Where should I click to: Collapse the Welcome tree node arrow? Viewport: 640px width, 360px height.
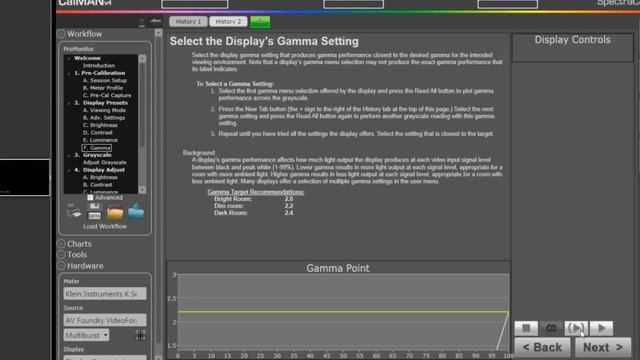click(x=69, y=58)
